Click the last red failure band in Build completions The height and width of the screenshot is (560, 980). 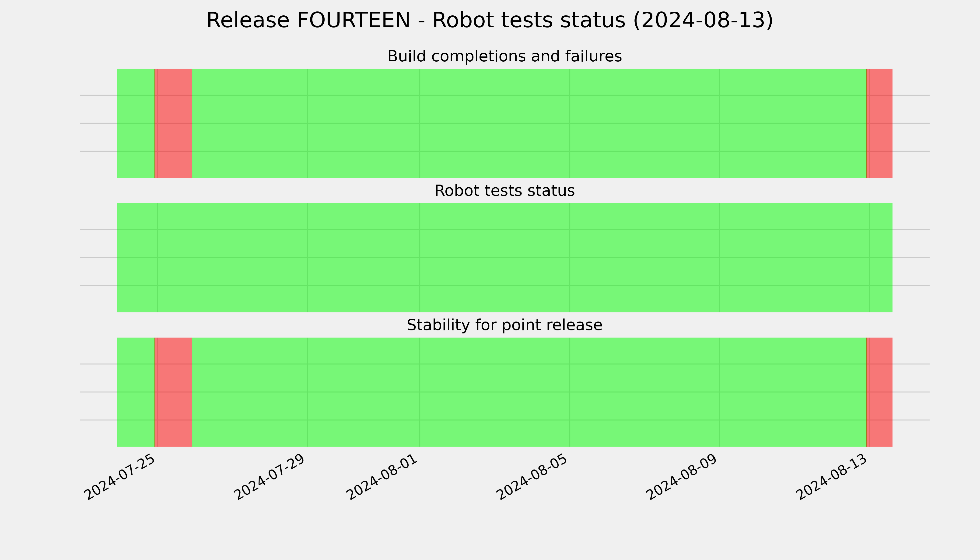[x=880, y=123]
